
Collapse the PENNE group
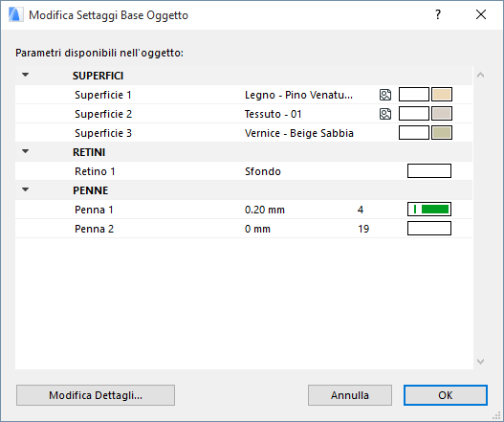pos(26,189)
